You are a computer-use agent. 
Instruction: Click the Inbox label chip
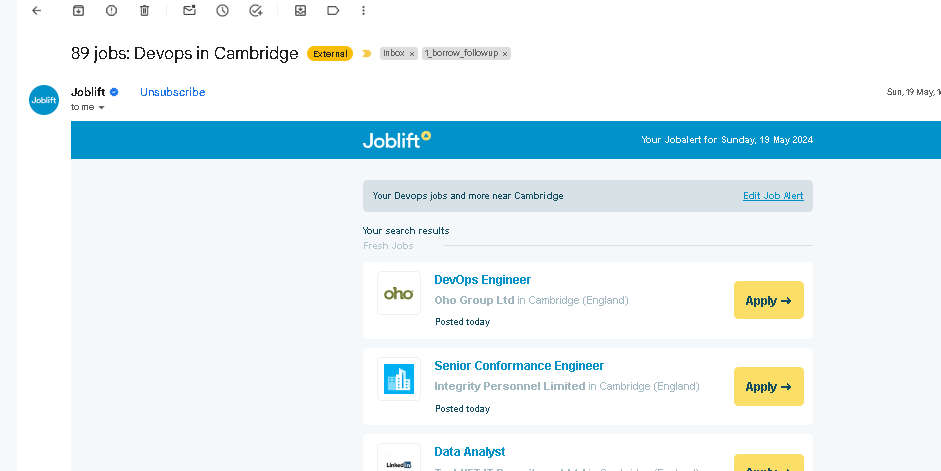coord(394,53)
